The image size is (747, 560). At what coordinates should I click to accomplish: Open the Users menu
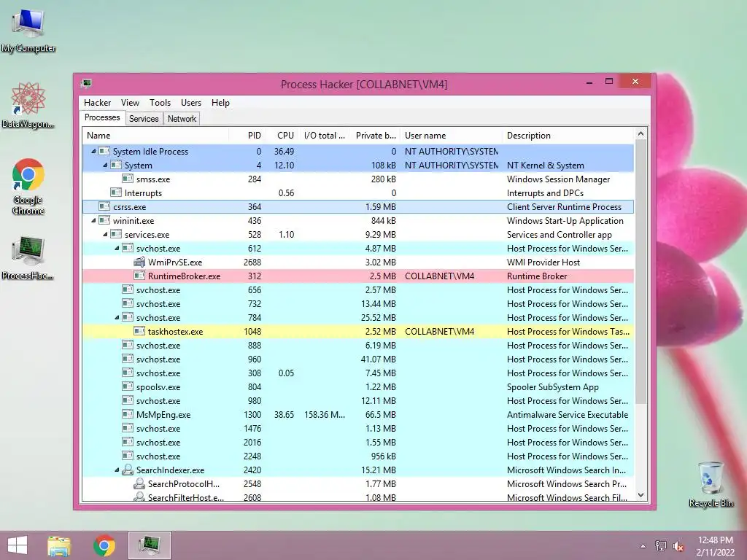click(191, 103)
